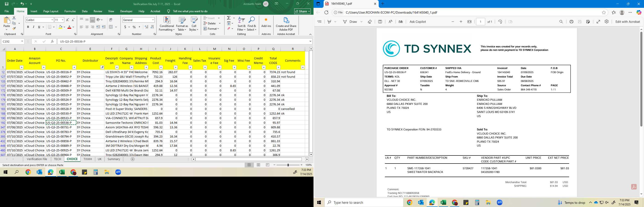
Task: Click Read aloud icon in PDF toolbar
Action: tap(390, 22)
